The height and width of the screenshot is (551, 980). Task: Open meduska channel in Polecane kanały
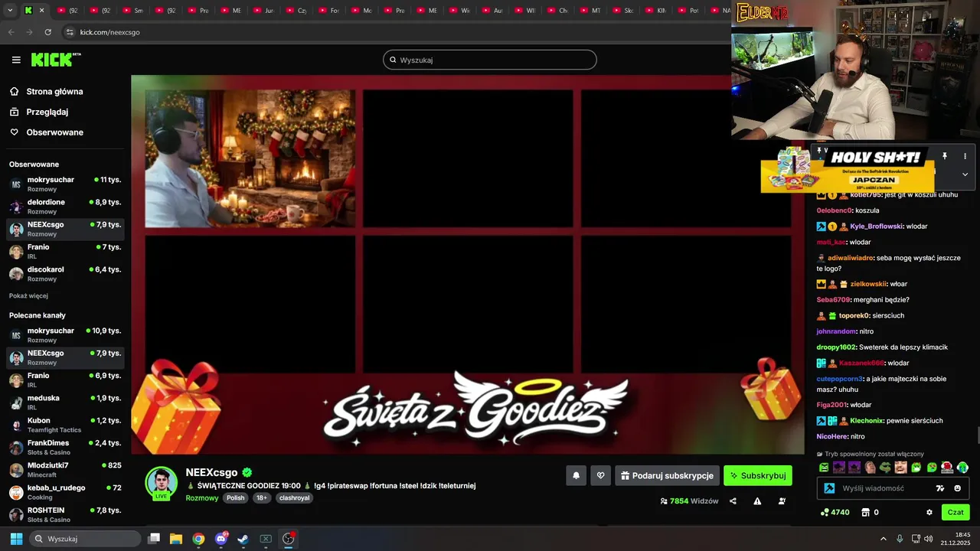point(65,403)
